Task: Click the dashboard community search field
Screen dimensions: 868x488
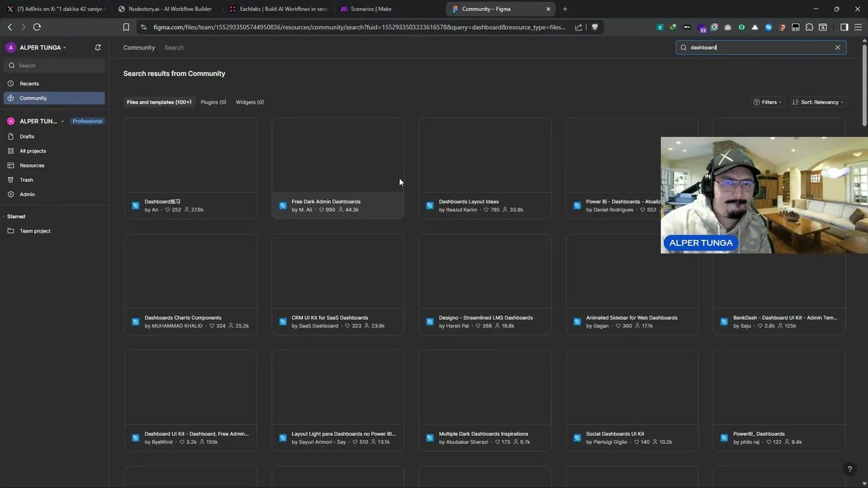Action: pyautogui.click(x=761, y=47)
